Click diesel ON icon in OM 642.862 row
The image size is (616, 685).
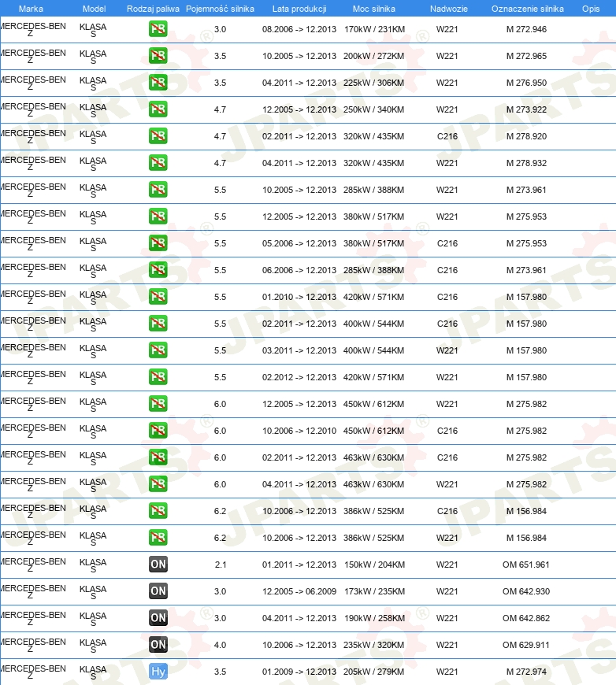pyautogui.click(x=158, y=618)
